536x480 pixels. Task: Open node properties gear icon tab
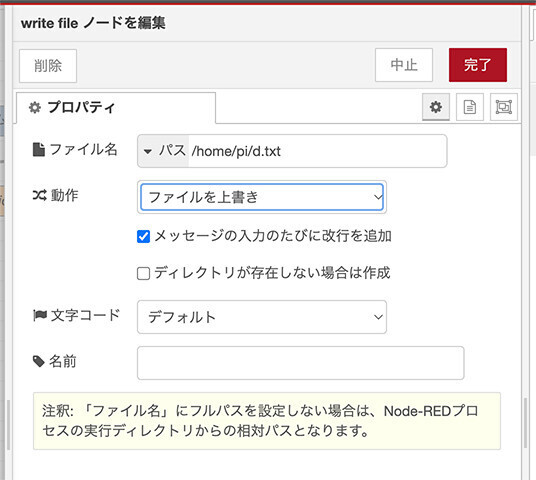pyautogui.click(x=436, y=107)
